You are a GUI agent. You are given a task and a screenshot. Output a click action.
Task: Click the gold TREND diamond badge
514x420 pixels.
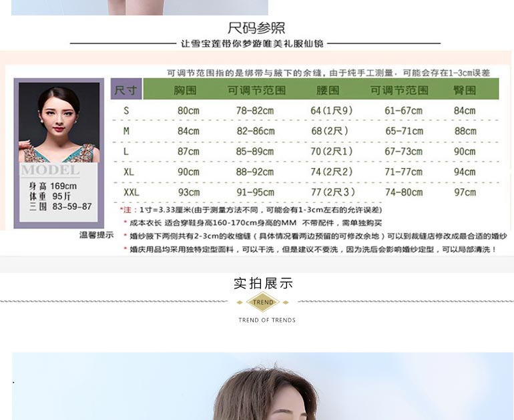263,302
